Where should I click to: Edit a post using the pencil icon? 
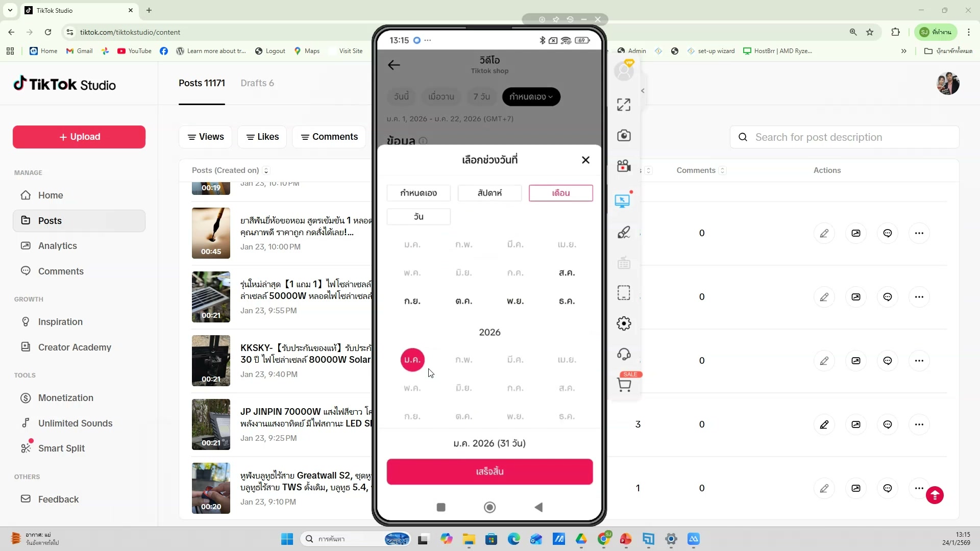coord(825,233)
